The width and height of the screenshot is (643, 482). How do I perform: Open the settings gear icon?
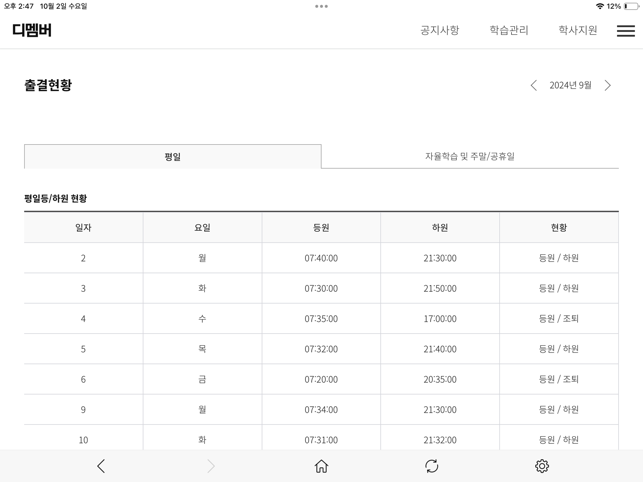(x=542, y=466)
